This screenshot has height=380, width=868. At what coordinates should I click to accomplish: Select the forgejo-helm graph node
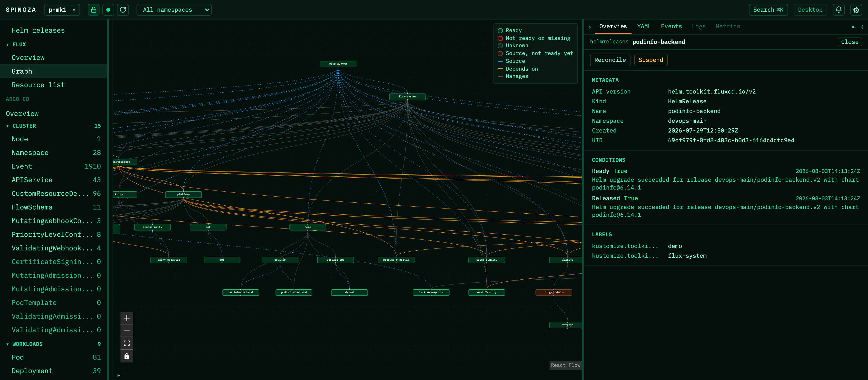554,293
